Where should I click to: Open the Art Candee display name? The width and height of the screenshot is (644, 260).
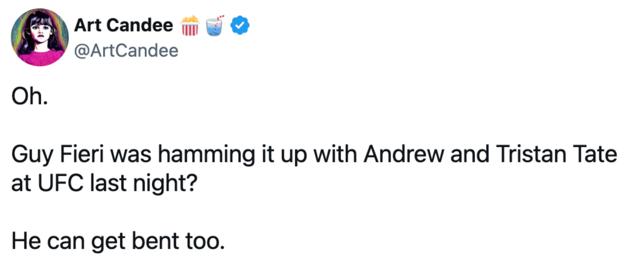(x=124, y=25)
